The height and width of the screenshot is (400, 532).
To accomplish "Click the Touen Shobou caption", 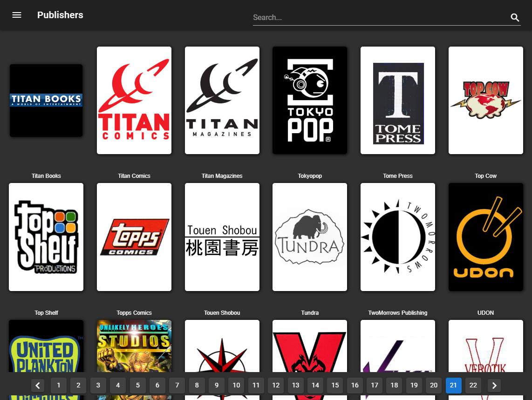I will [222, 313].
